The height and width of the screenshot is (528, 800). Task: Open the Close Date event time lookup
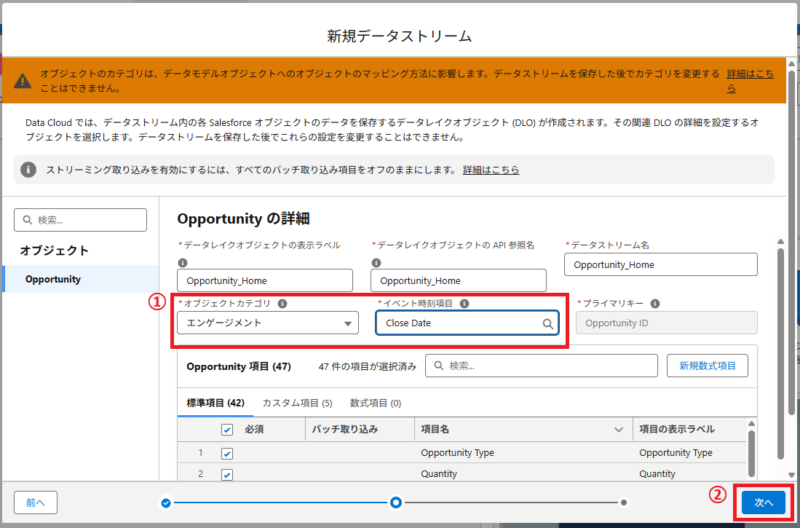coord(460,324)
